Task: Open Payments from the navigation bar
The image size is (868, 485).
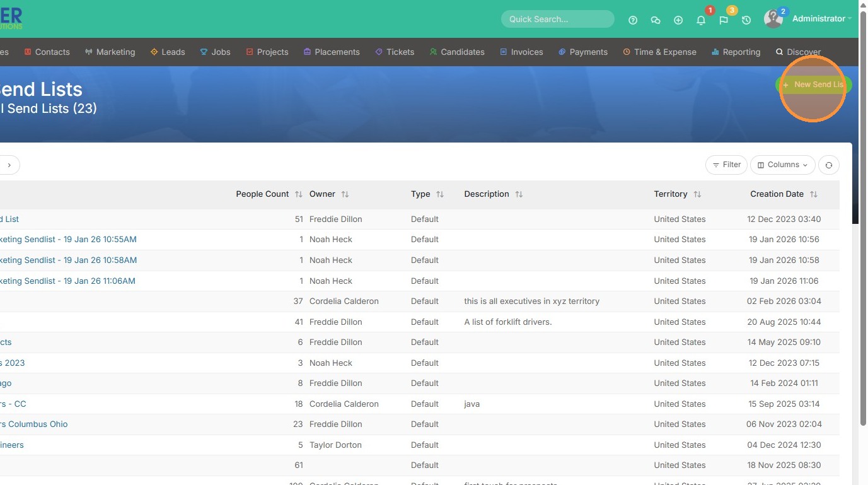Action: [x=583, y=52]
